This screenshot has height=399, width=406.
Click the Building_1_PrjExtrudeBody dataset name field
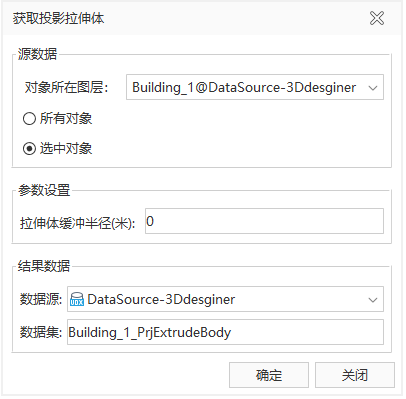225,332
